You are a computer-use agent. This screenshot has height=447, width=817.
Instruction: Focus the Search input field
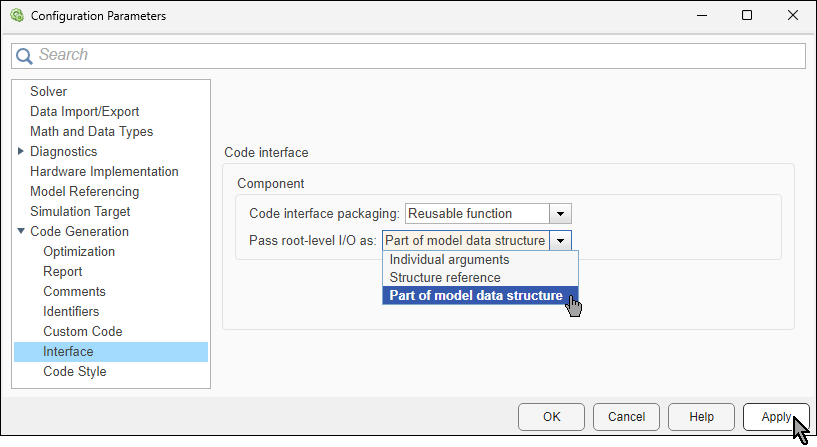click(408, 56)
